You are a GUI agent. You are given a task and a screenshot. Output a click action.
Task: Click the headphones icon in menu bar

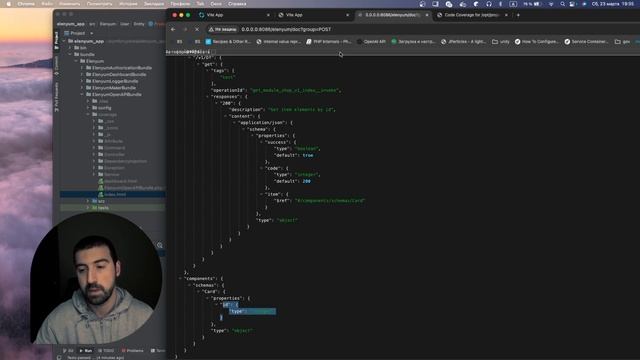[489, 4]
